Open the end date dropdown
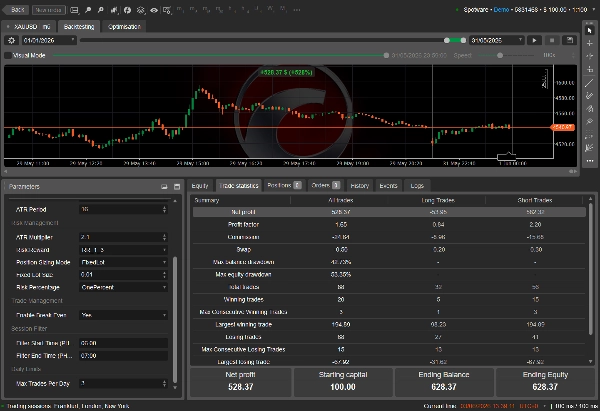The image size is (600, 411). (497, 40)
